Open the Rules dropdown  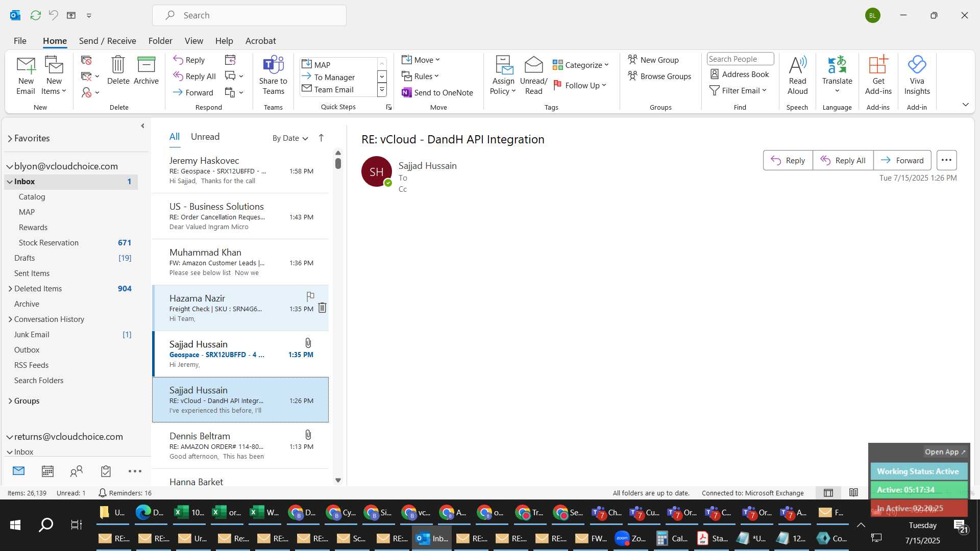[420, 77]
